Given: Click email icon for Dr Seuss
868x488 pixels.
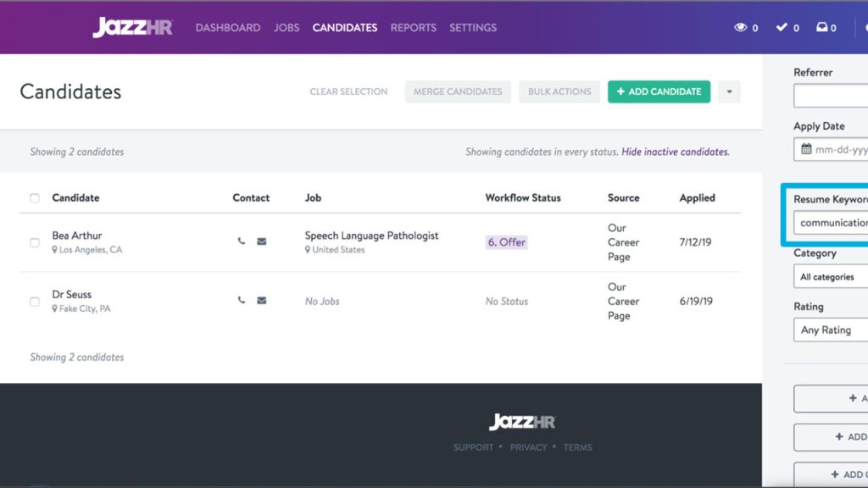Looking at the screenshot, I should (x=261, y=300).
